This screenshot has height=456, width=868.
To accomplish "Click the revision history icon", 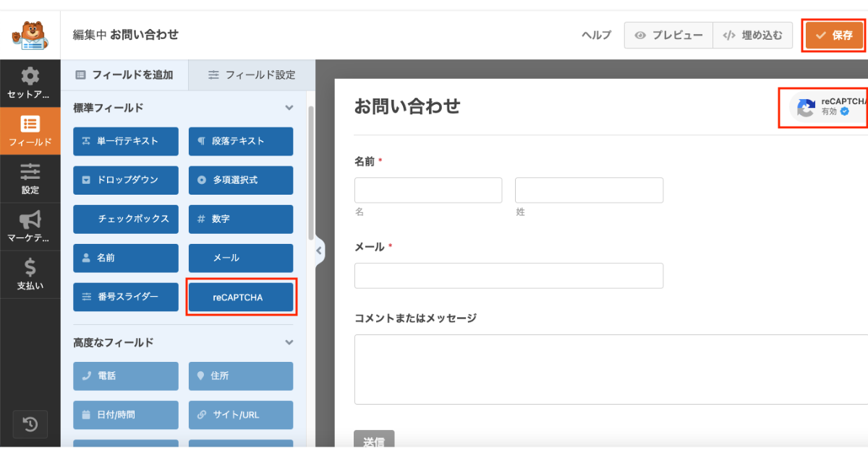I will [x=30, y=424].
